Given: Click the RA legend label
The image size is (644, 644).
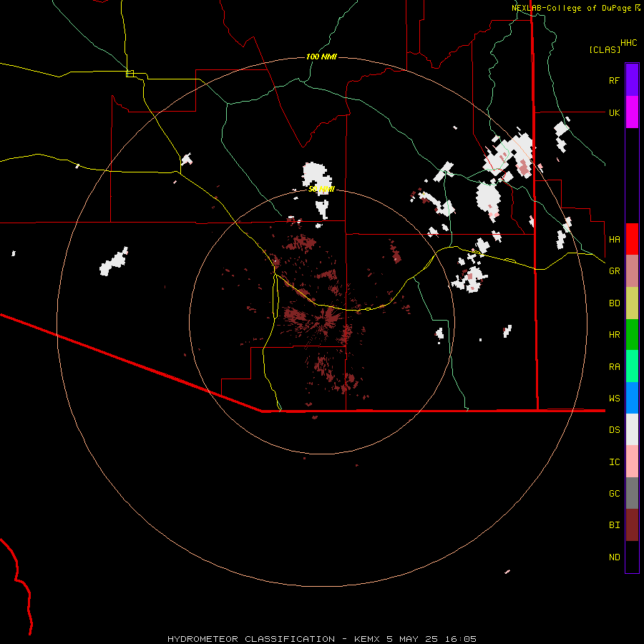Looking at the screenshot, I should (x=614, y=367).
